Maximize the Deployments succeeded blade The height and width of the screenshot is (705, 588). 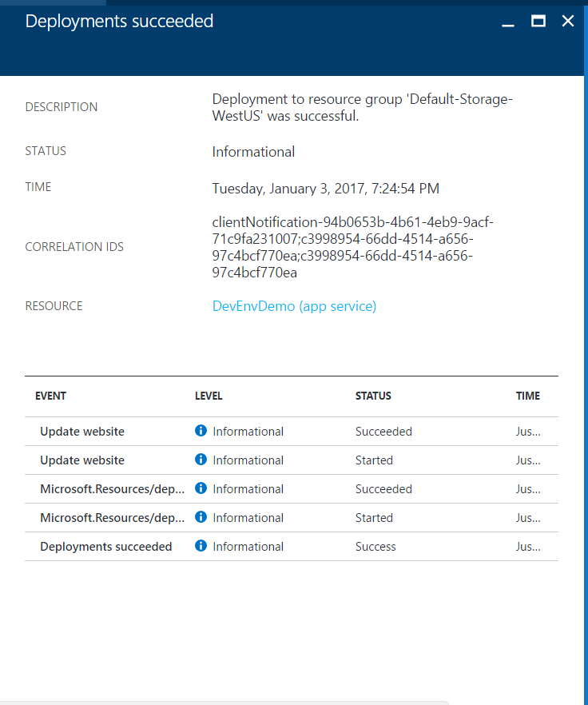pos(538,21)
